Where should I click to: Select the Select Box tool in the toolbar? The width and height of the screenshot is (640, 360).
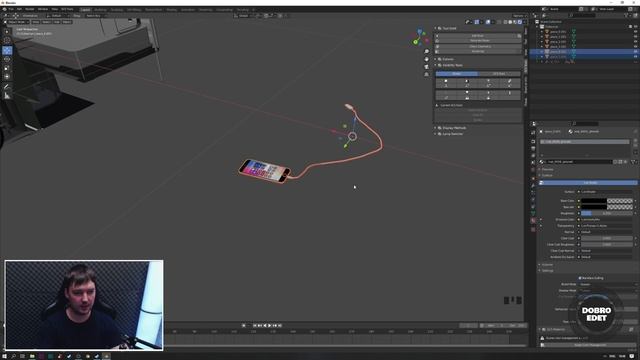tap(7, 31)
